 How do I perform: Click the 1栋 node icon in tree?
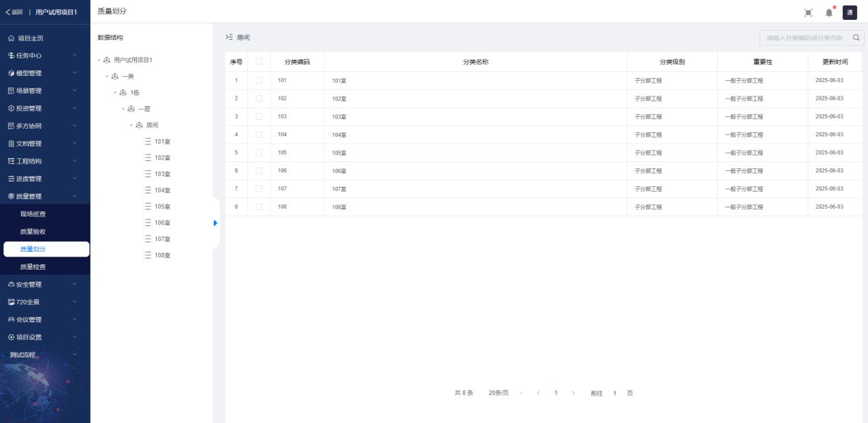click(x=123, y=92)
